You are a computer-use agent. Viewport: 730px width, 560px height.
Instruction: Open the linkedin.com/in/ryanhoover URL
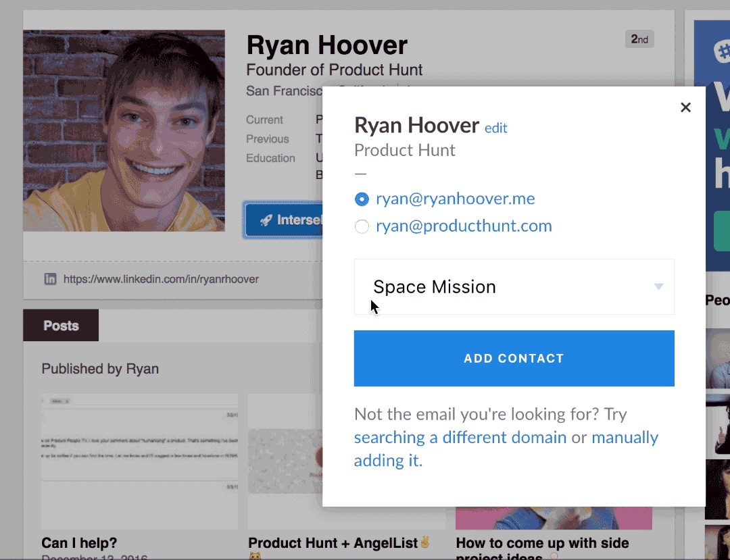pyautogui.click(x=161, y=279)
